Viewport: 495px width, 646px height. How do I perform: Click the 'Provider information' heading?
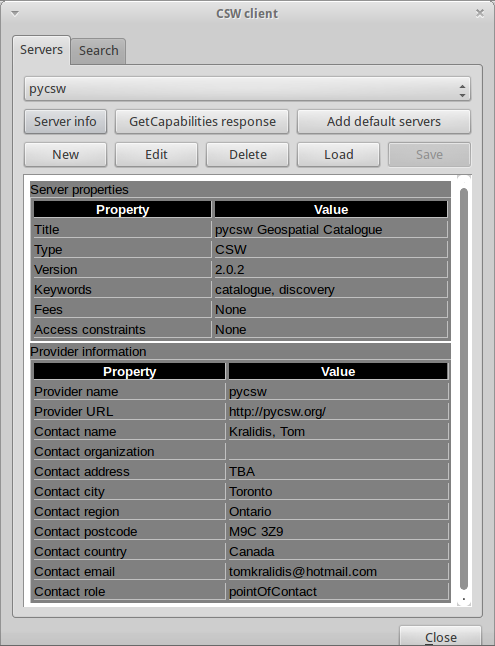pos(89,351)
